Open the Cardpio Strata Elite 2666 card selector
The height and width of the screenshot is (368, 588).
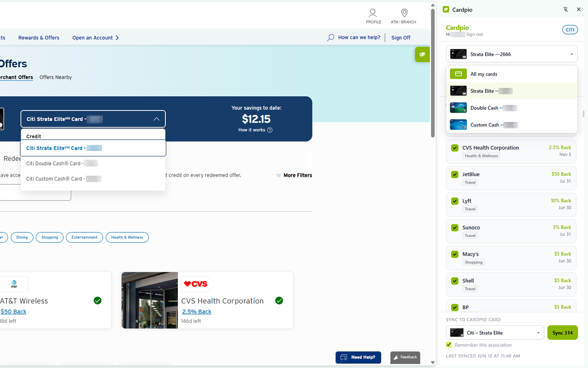(512, 54)
